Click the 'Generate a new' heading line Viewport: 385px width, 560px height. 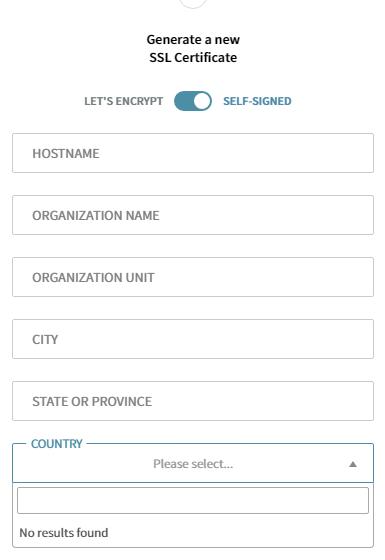tap(193, 40)
